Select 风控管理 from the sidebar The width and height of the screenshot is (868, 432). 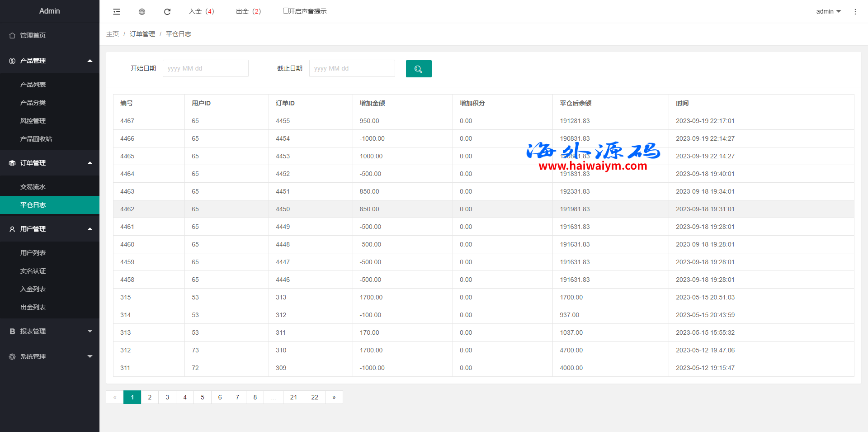[x=33, y=121]
